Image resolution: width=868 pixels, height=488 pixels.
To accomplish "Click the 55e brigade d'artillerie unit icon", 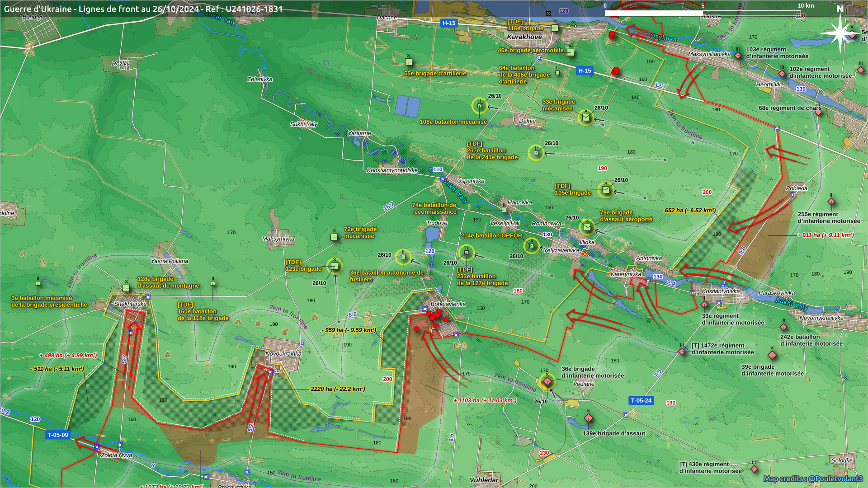I will (x=409, y=62).
